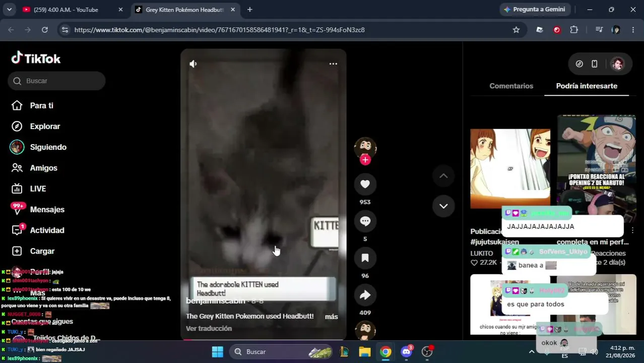Click 'Ver traducción' under the caption
644x363 pixels.
click(x=209, y=328)
